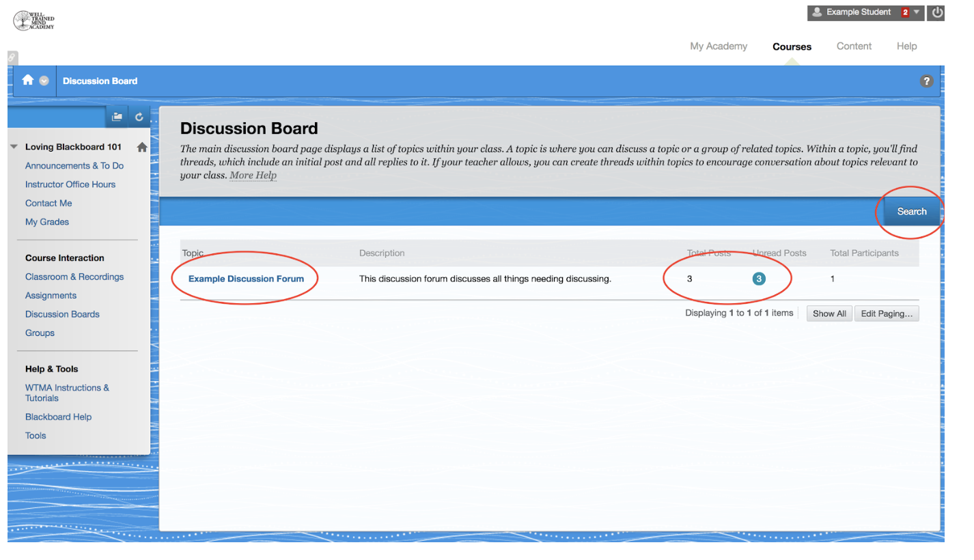Click the home icon beside Loving Blackboard 101
974x560 pixels.
[x=141, y=146]
